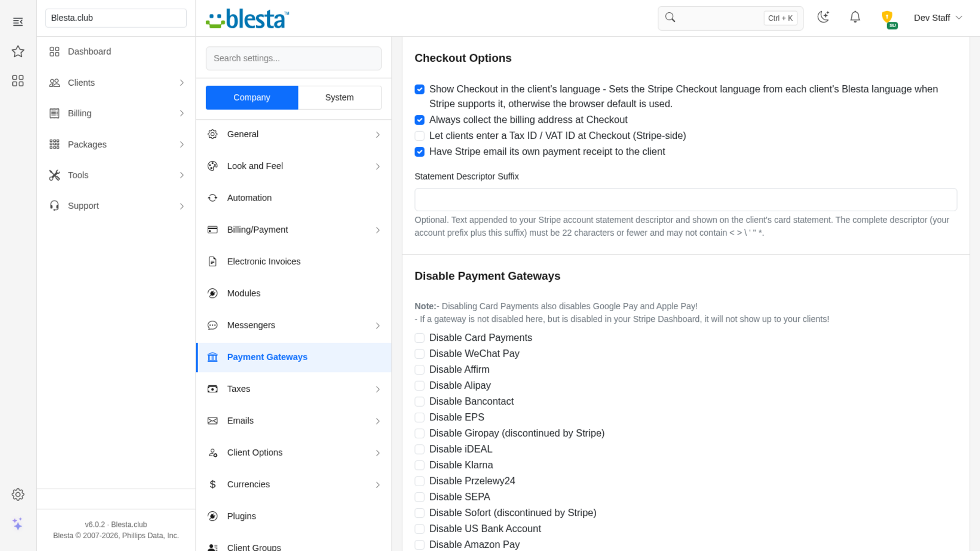Open notifications bell icon
The width and height of the screenshot is (980, 551).
pyautogui.click(x=855, y=17)
